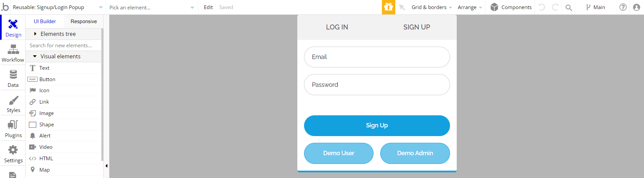This screenshot has height=178, width=644.
Task: Click the Demo Admin button
Action: [415, 153]
